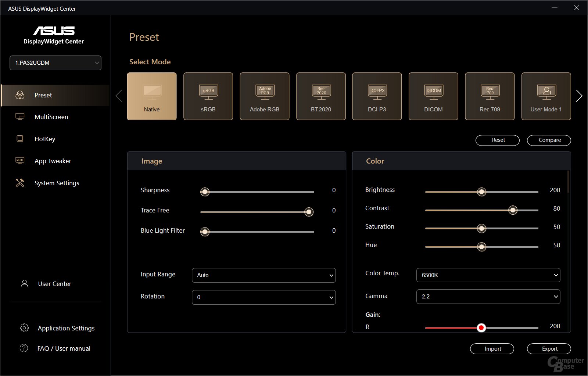Open the monitor selector showing 1.PA32UCDM

coord(55,63)
